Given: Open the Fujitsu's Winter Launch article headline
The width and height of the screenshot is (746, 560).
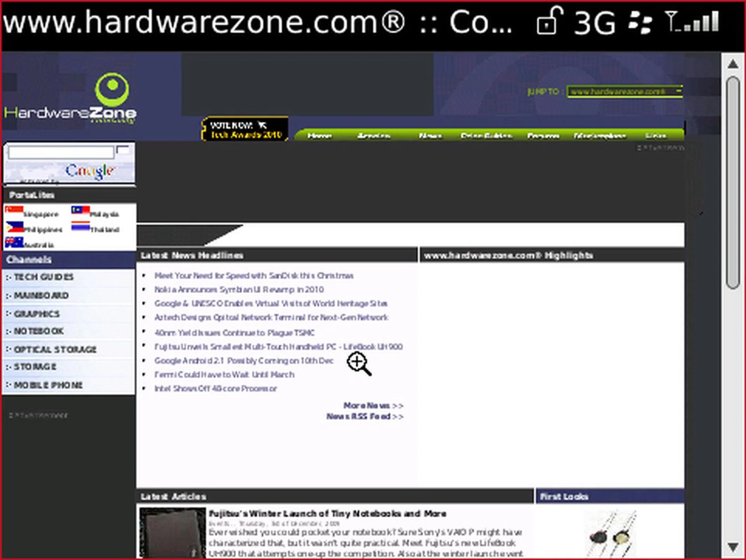Looking at the screenshot, I should 328,513.
